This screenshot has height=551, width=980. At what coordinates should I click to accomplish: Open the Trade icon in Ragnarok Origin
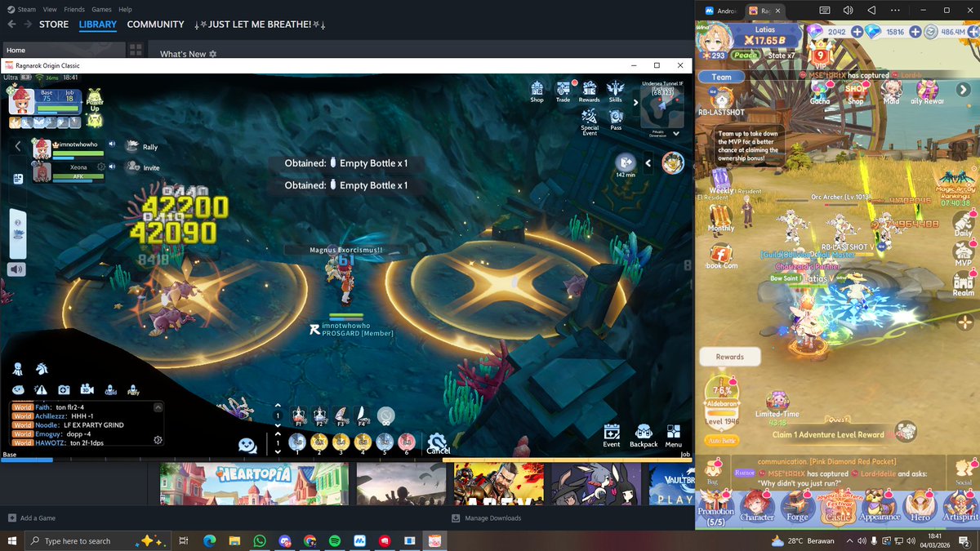pos(563,91)
